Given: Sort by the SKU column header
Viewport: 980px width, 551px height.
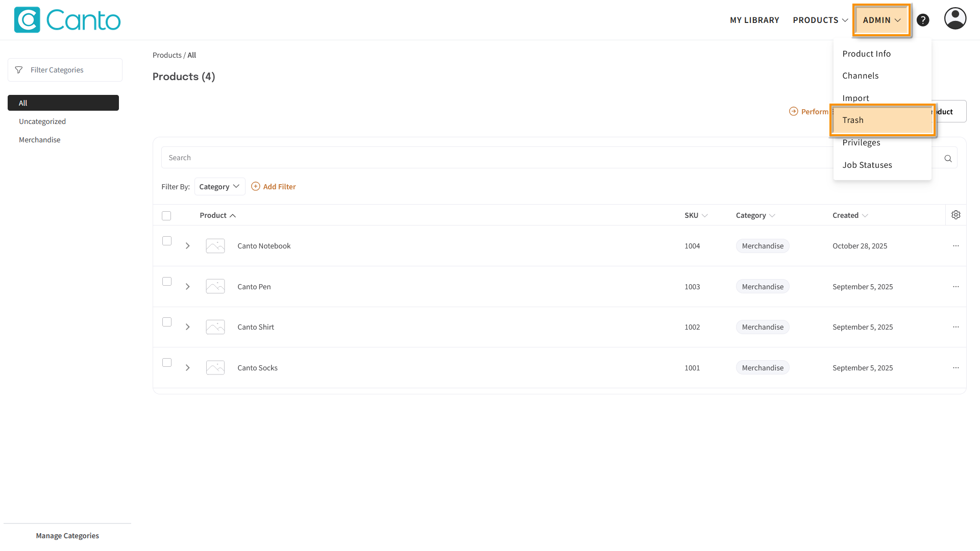Looking at the screenshot, I should pos(696,215).
